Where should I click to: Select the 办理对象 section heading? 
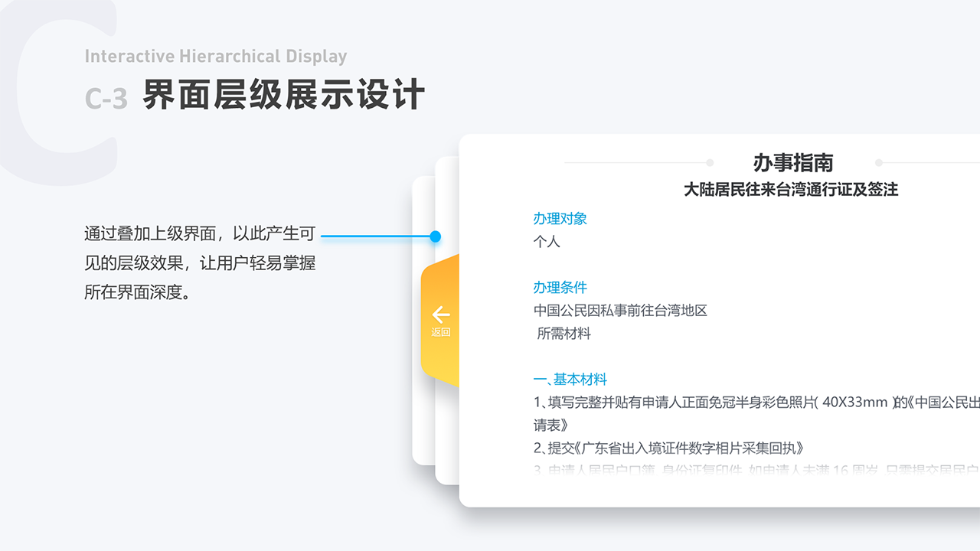tap(560, 219)
